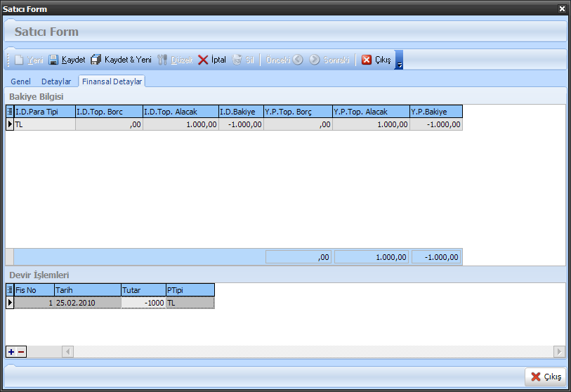Screen dimensions: 571x392
Task: Select TL row indicator in balance grid
Action: 10,124
